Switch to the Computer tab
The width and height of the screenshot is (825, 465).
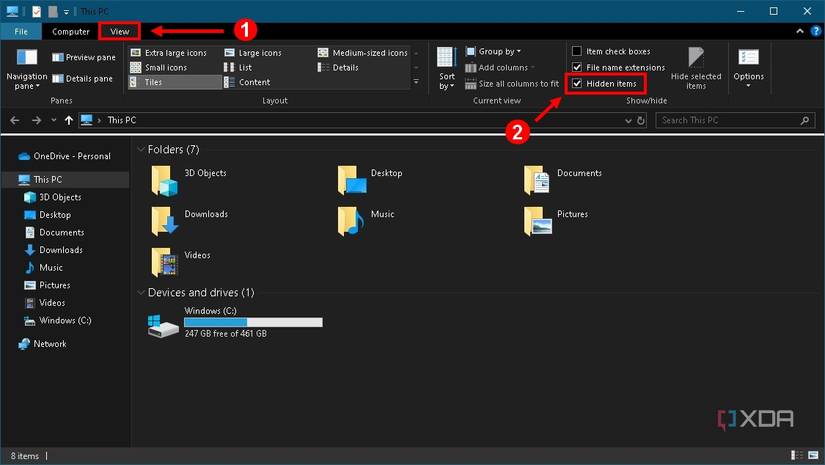pyautogui.click(x=71, y=32)
